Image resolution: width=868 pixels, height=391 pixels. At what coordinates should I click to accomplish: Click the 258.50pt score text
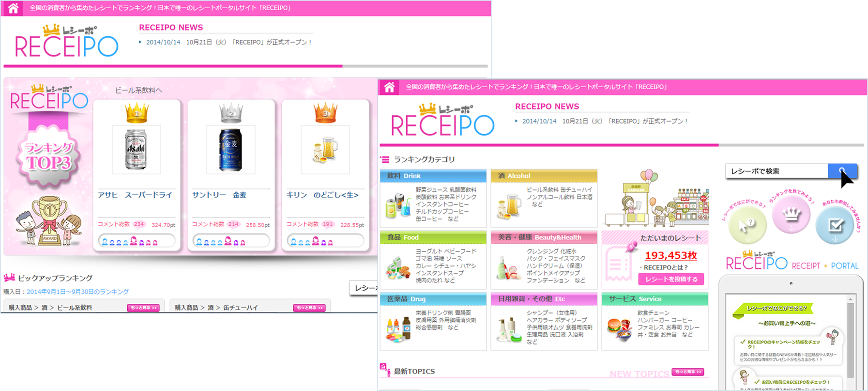(258, 225)
